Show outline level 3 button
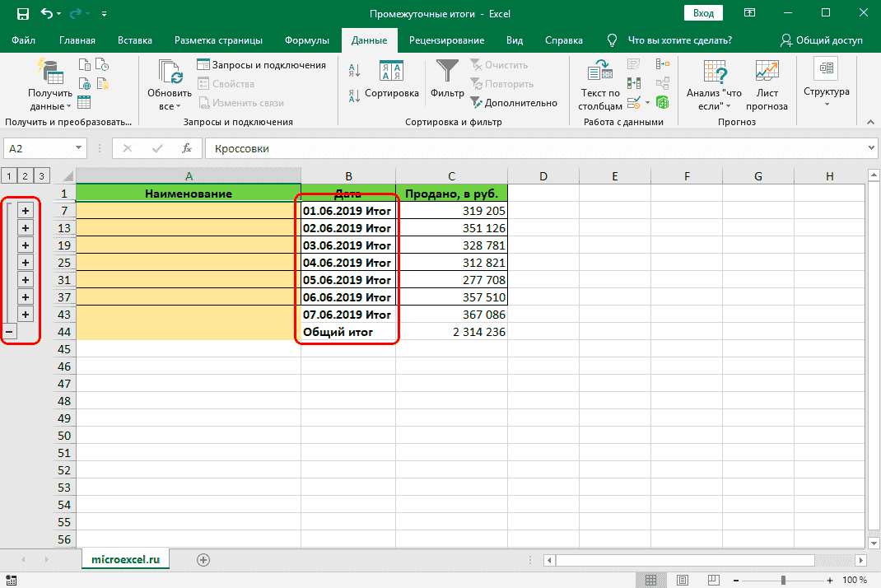881x588 pixels. point(42,175)
